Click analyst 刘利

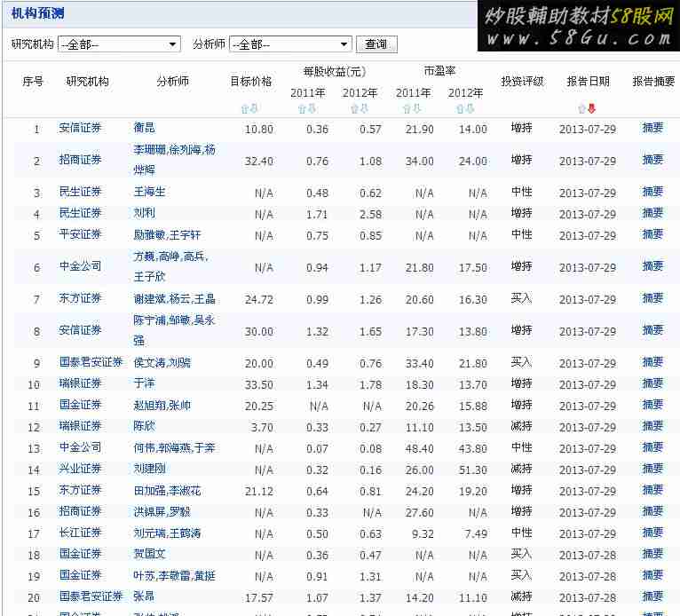(145, 213)
